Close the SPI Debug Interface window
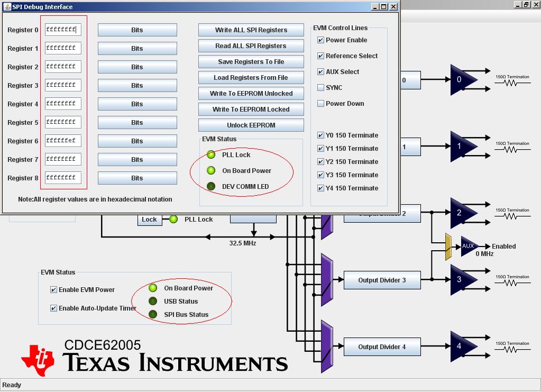 (x=393, y=6)
